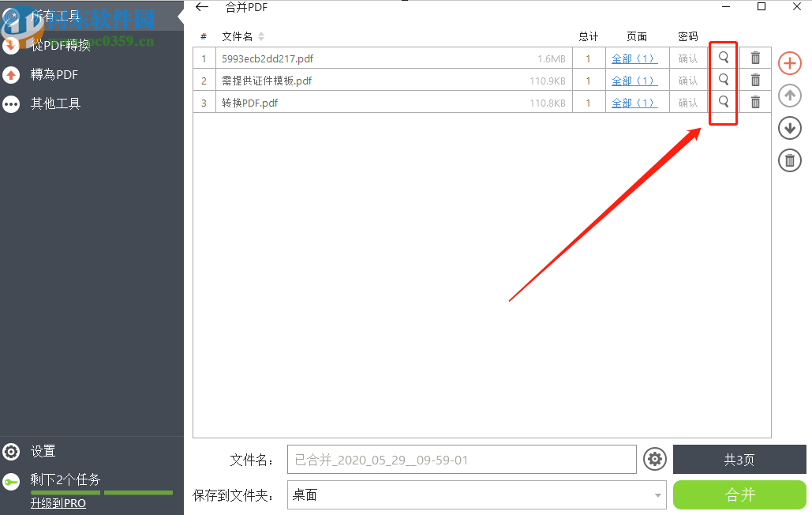The image size is (812, 515).
Task: Delete 需提供证件模板.pdf using its trash icon
Action: [x=755, y=80]
